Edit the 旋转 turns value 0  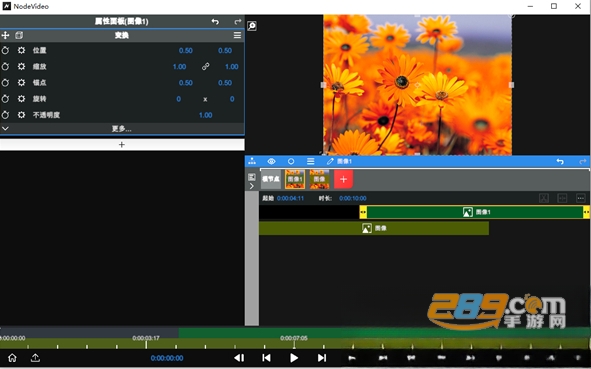point(179,99)
